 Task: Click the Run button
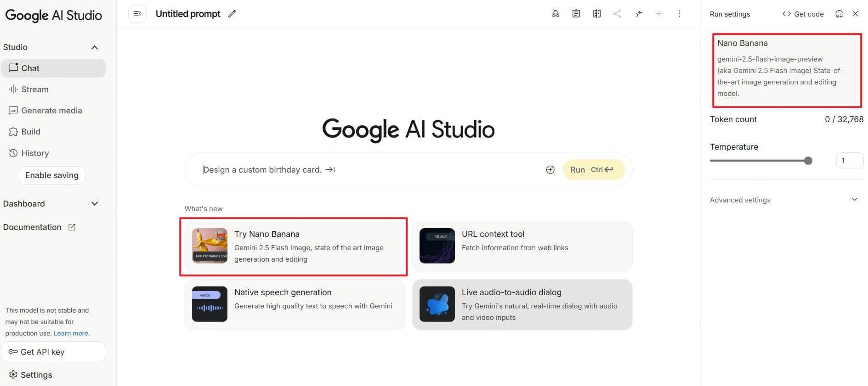tap(594, 170)
